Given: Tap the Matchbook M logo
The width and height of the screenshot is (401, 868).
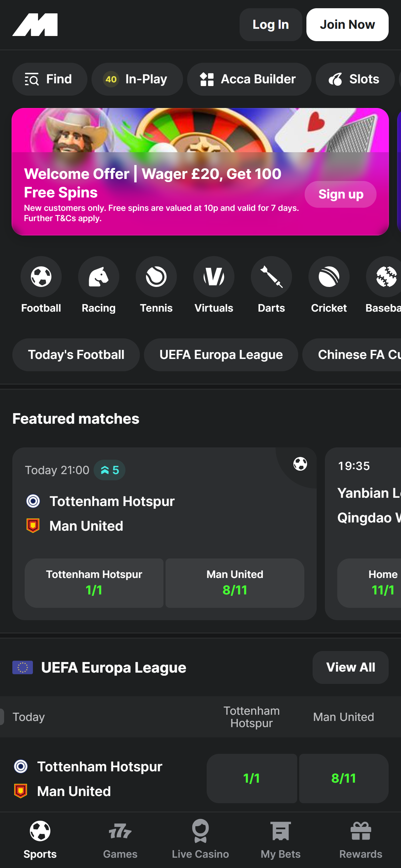Looking at the screenshot, I should 35,25.
